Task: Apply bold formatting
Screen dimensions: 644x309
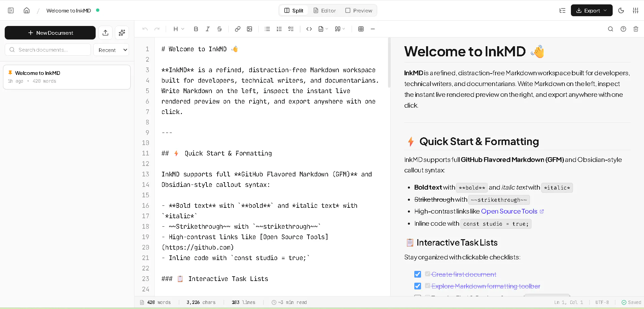Action: (196, 29)
